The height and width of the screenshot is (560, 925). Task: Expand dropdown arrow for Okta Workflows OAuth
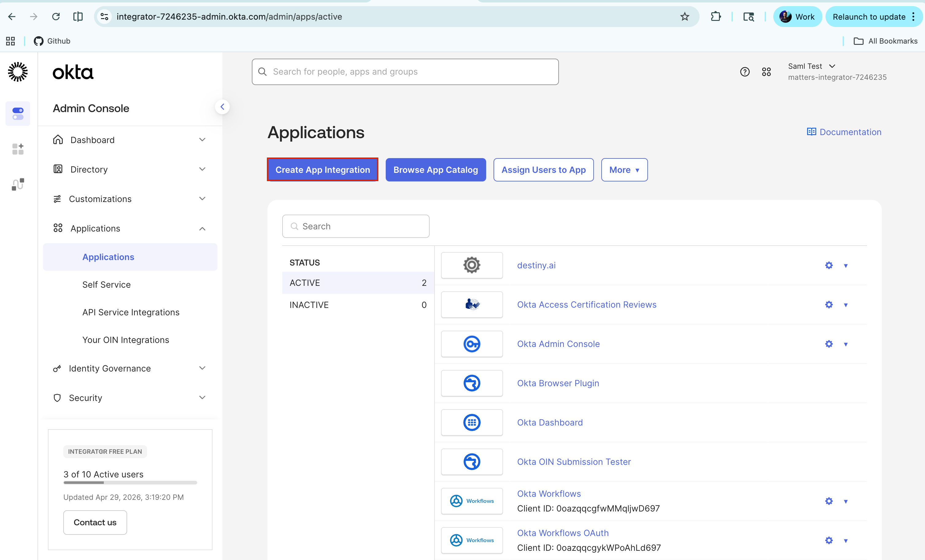coord(845,541)
